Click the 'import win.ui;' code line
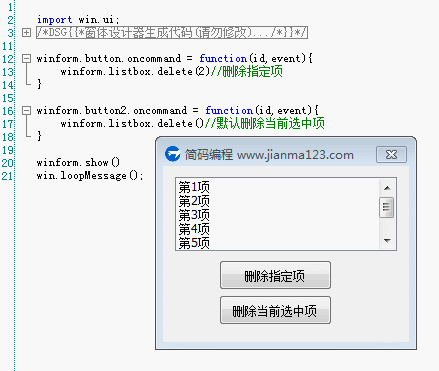The height and width of the screenshot is (371, 439). 78,20
